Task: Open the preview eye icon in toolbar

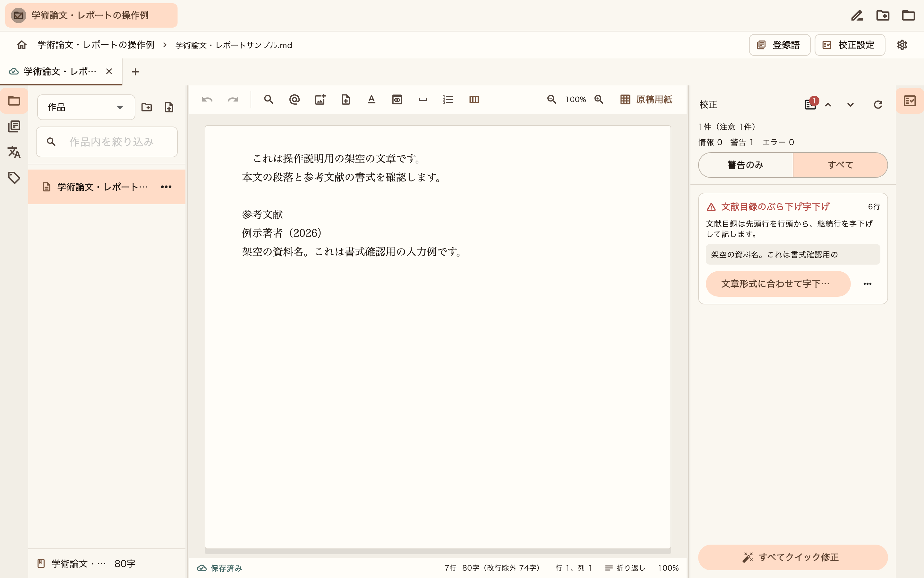Action: click(397, 100)
